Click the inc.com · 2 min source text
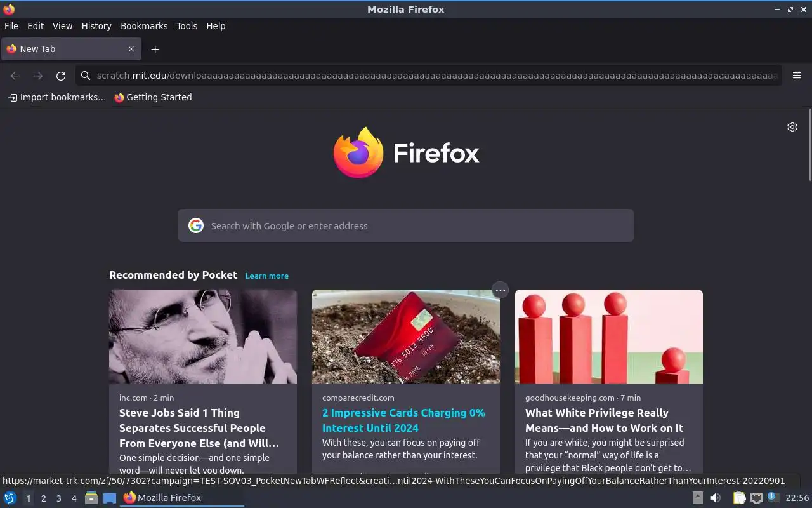 coord(147,398)
